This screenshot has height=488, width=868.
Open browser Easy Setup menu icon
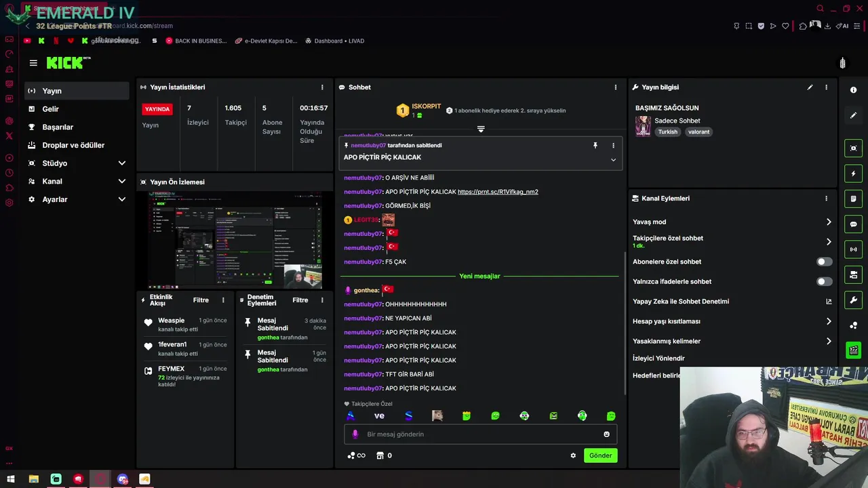[858, 26]
